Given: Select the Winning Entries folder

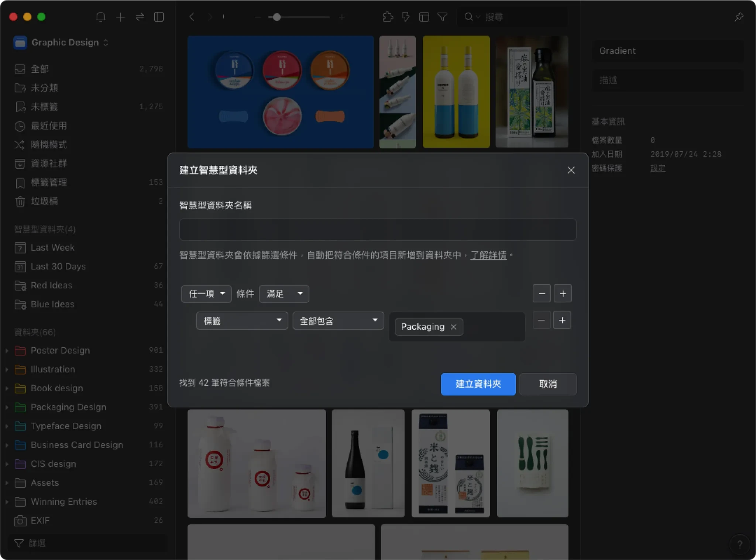Looking at the screenshot, I should coord(88,502).
